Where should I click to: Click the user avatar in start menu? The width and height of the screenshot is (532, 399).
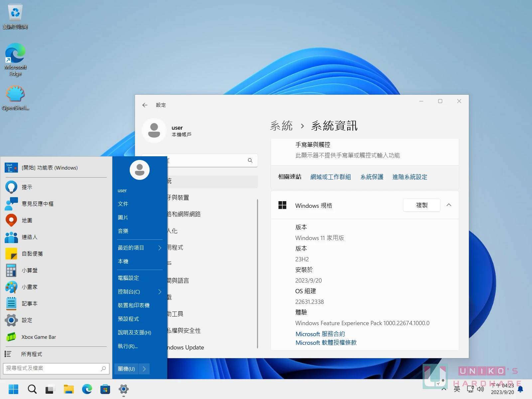pyautogui.click(x=140, y=170)
